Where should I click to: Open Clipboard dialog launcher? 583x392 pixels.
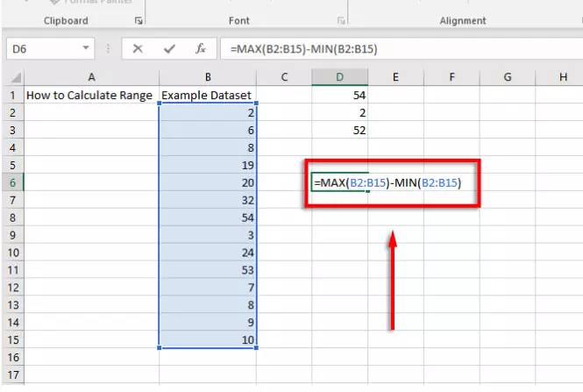(139, 21)
